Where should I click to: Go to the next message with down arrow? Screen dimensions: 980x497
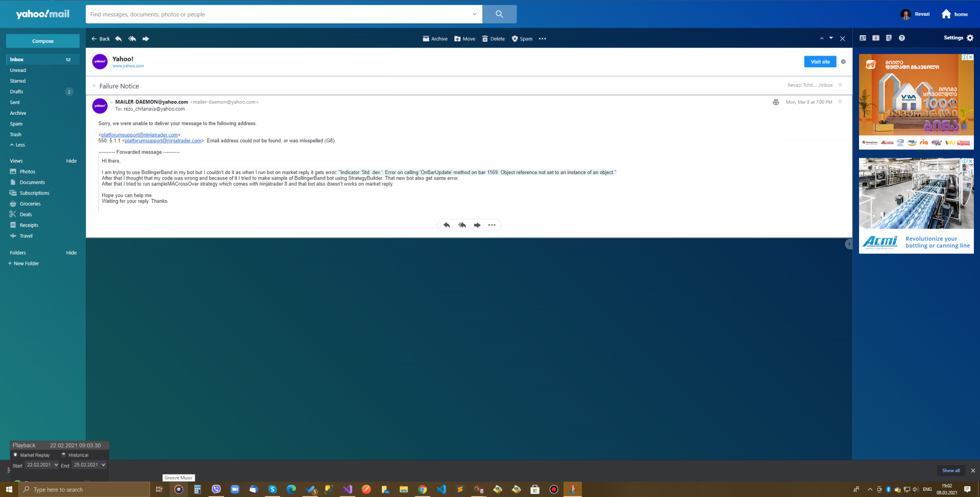click(x=831, y=38)
